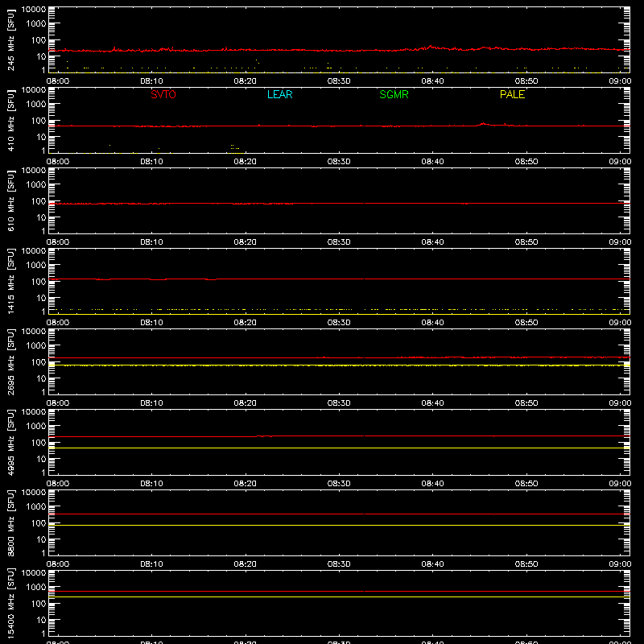Image resolution: width=644 pixels, height=644 pixels.
Task: Select the 610 MHz [SFU] axis title
Action: coord(10,200)
